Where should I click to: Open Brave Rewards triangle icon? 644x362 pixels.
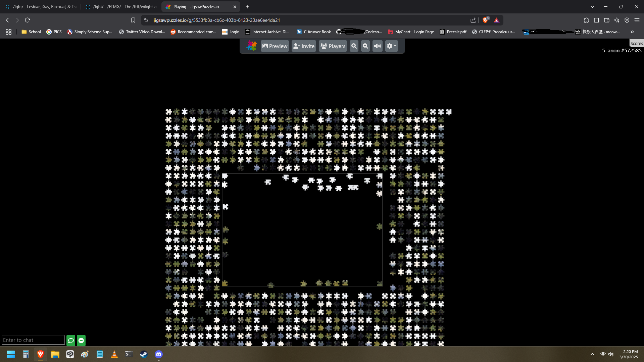(497, 20)
